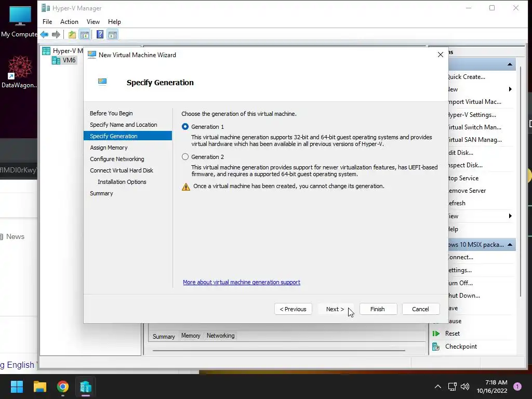Select the VM6 server icon in tree
This screenshot has width=532, height=399.
click(x=56, y=60)
